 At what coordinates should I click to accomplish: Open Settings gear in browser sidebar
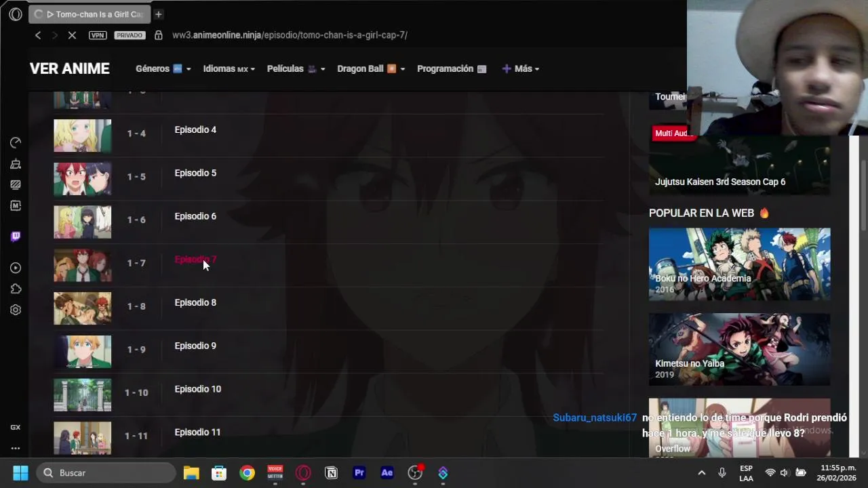click(15, 310)
